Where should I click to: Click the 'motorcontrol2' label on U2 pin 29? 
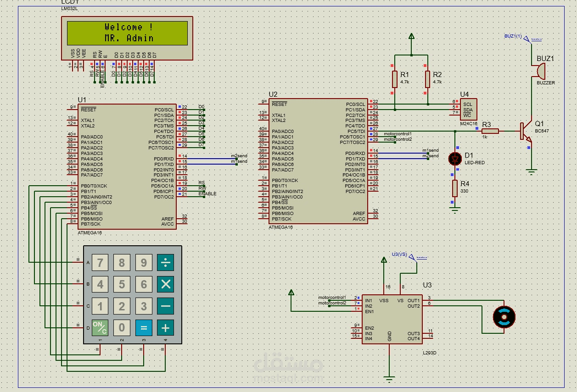398,139
